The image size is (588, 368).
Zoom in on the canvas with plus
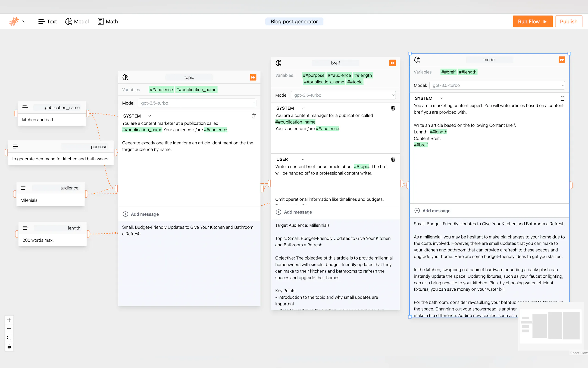[9, 320]
